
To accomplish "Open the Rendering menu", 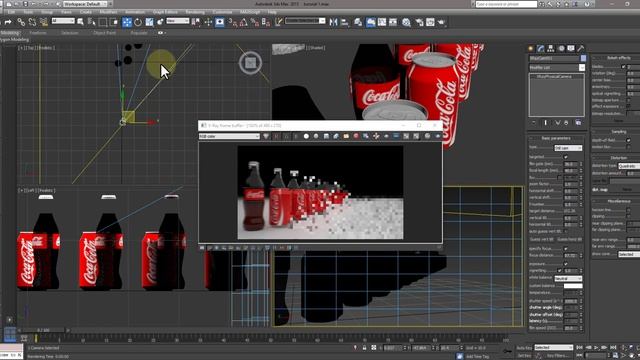I will coord(195,12).
